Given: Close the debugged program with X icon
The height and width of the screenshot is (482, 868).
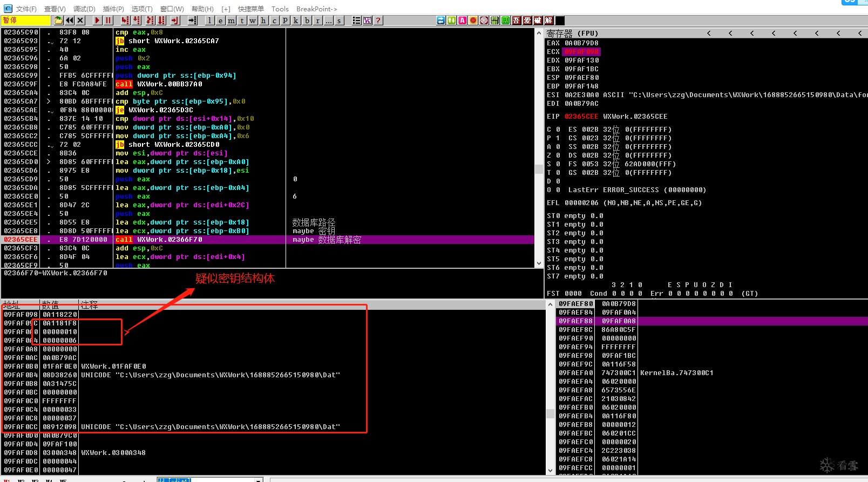Looking at the screenshot, I should 80,21.
